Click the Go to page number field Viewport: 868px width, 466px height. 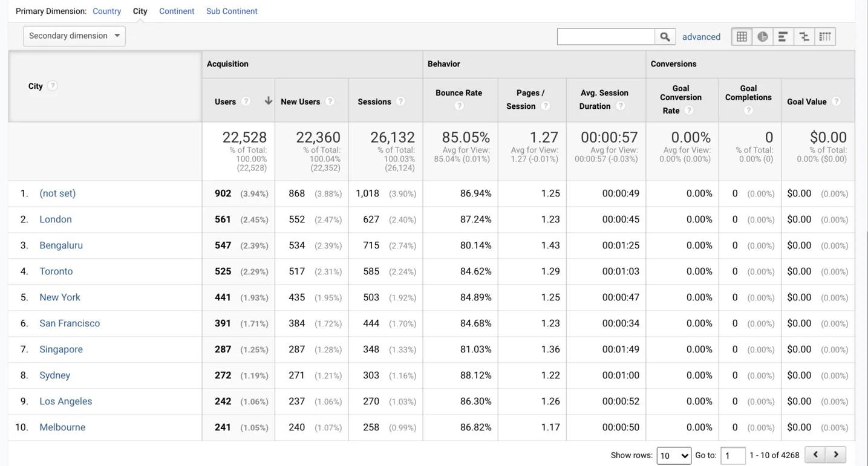[733, 455]
